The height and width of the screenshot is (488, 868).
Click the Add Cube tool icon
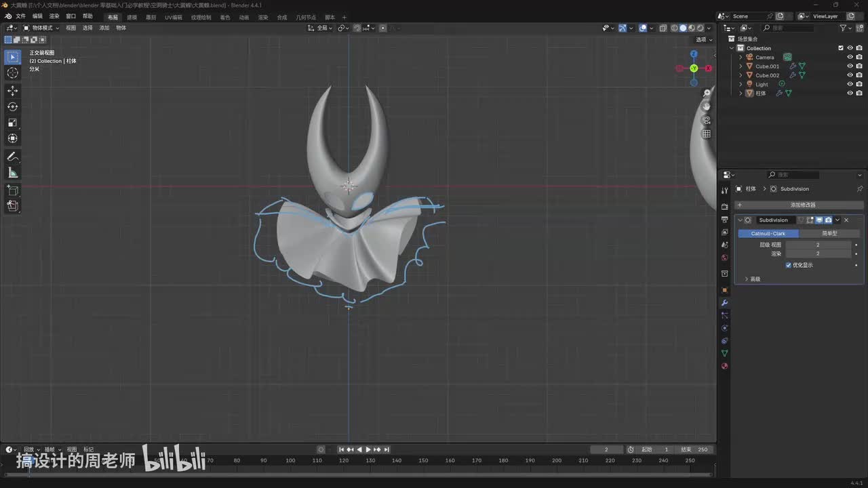(12, 190)
